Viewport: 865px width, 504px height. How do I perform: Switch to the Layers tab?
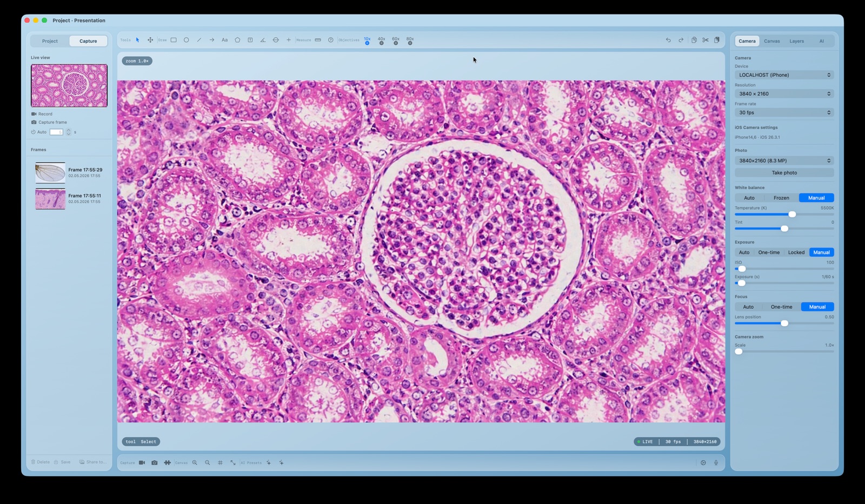[796, 41]
